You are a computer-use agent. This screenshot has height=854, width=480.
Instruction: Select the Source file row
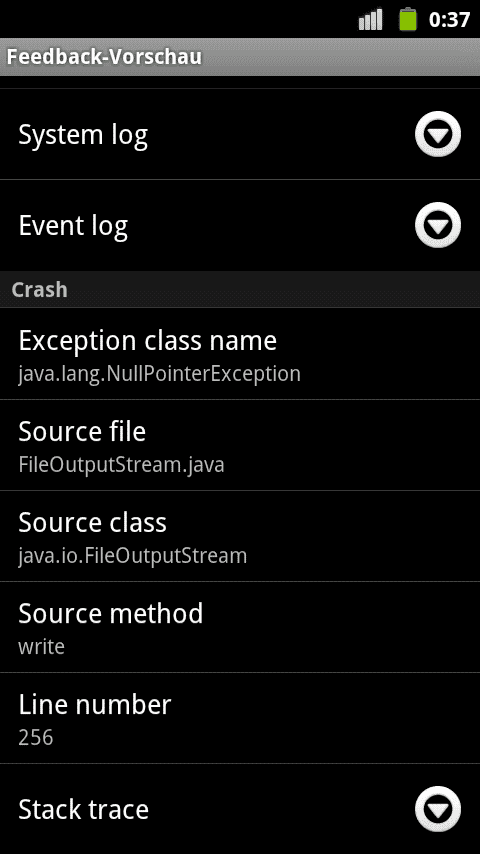240,445
